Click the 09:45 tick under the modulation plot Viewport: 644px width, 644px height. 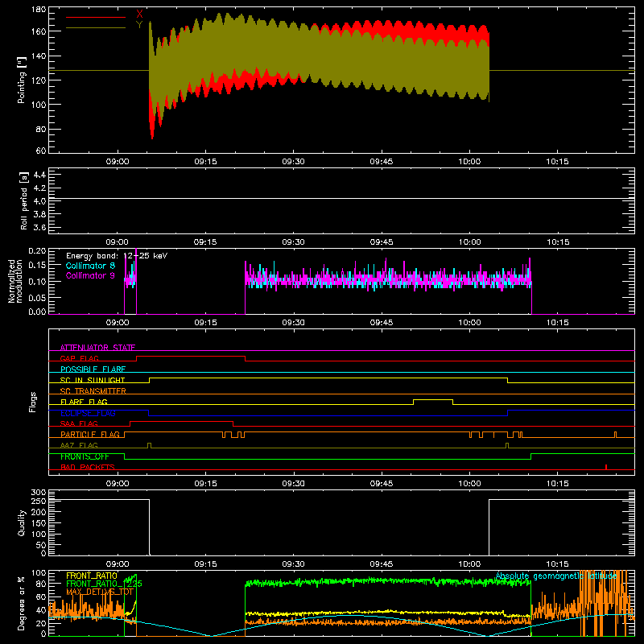coord(382,323)
